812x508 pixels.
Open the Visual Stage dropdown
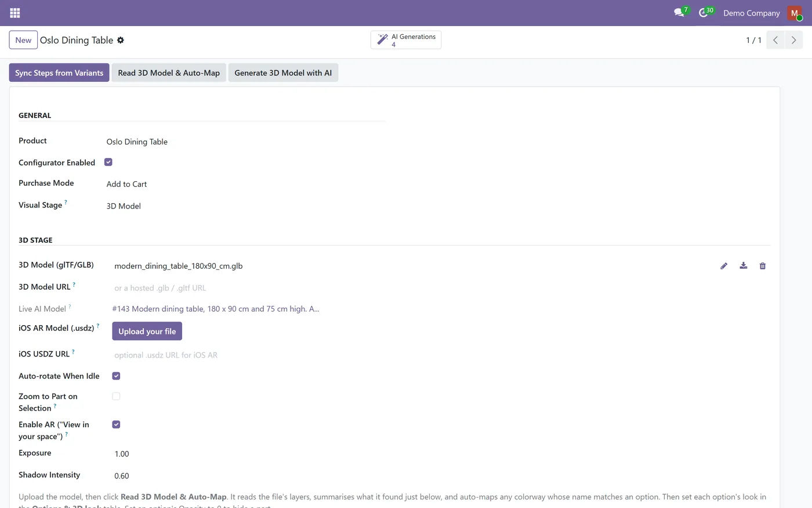tap(244, 206)
